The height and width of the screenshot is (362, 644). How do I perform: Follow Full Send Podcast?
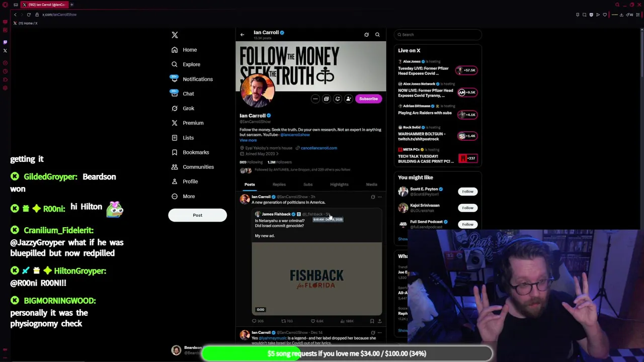point(468,224)
